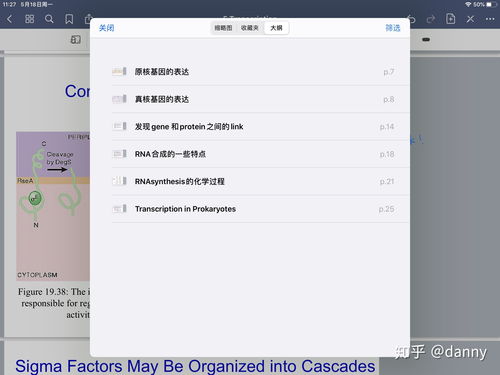This screenshot has width=500, height=375.
Task: Open the document grid view icon
Action: [30, 19]
